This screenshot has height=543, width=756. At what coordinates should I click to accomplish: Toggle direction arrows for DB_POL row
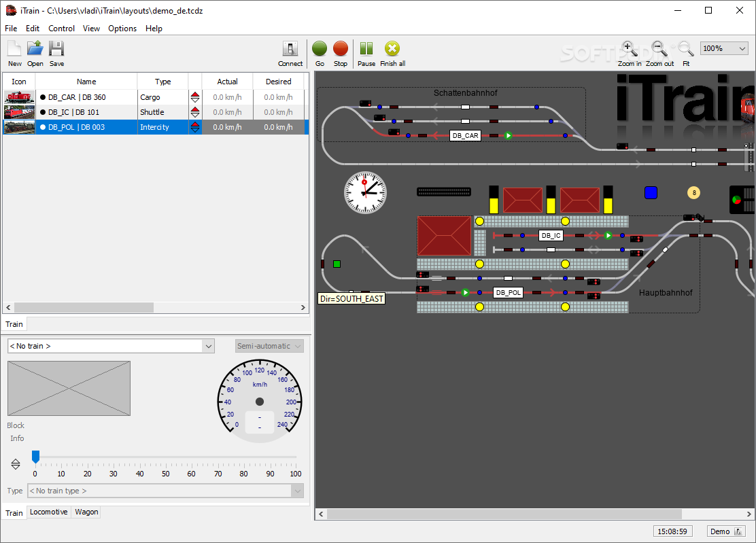tap(195, 127)
